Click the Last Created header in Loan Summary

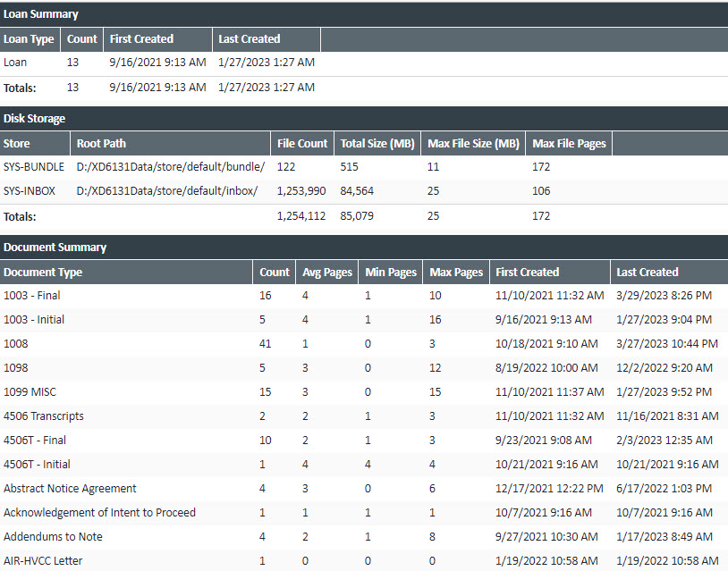tap(248, 39)
